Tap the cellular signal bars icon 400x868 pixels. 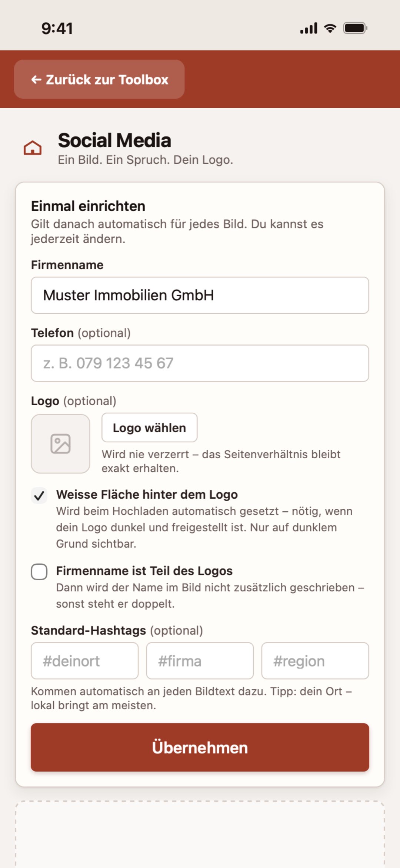click(309, 28)
